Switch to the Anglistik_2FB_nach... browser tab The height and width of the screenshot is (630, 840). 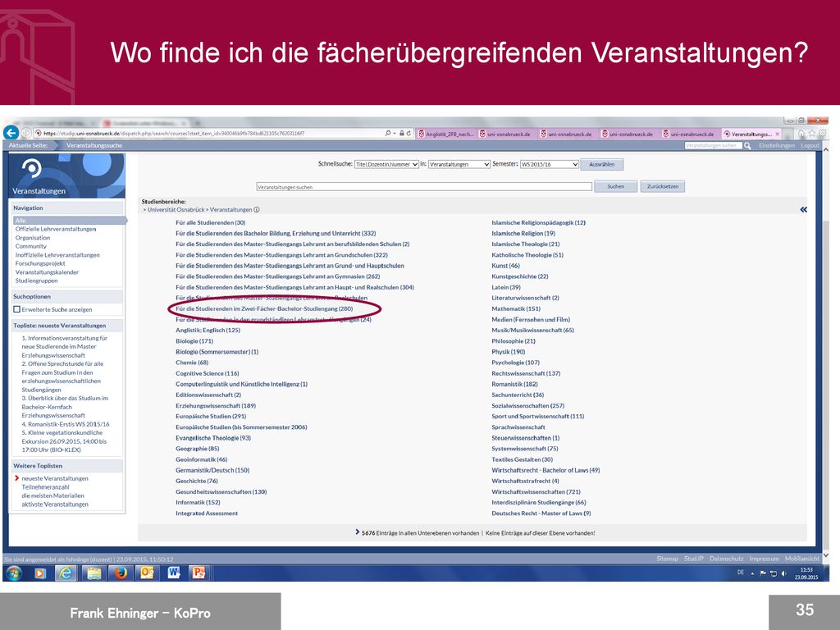coord(446,134)
